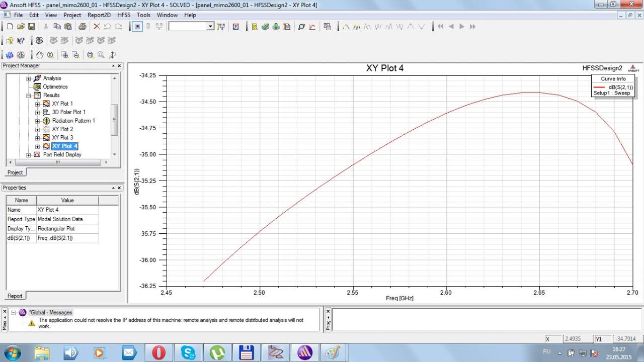Open the Report2D menu
644x362 pixels.
tap(99, 15)
